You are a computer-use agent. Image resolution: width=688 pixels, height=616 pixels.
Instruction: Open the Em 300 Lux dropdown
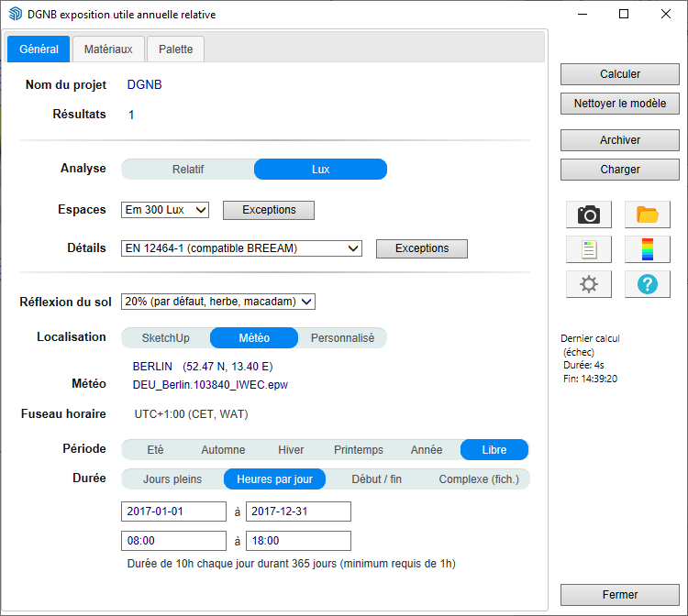(165, 210)
